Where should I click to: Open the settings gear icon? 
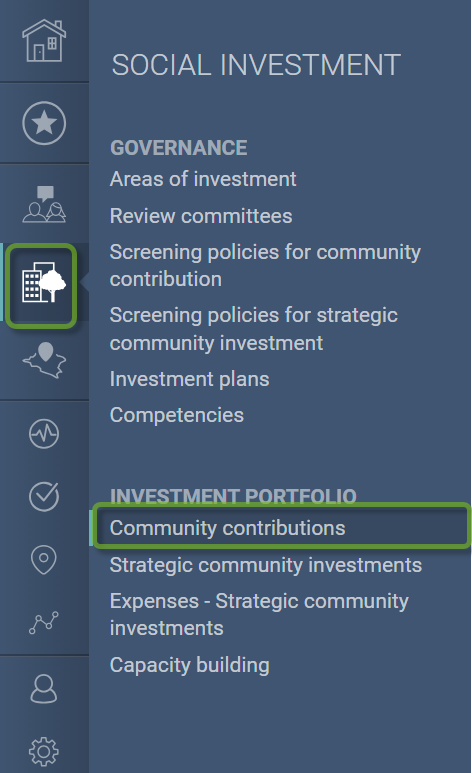pyautogui.click(x=44, y=751)
